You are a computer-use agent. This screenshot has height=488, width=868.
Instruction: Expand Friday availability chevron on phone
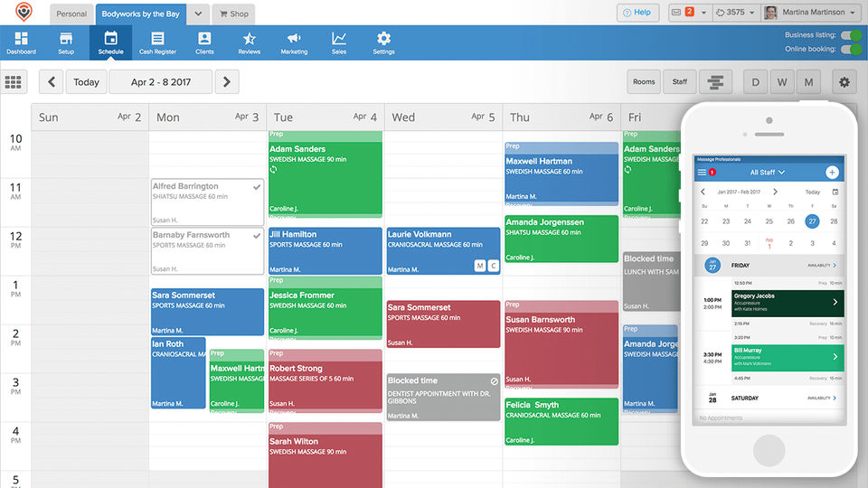pyautogui.click(x=835, y=266)
